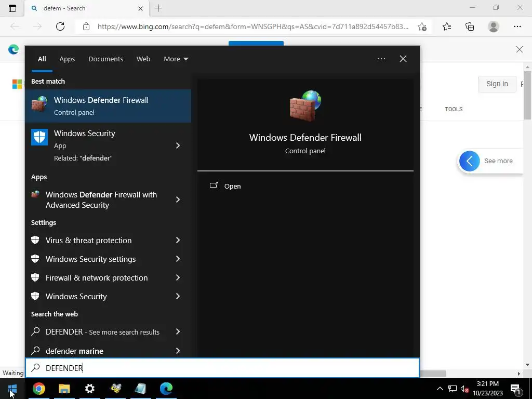
Task: Switch to the All search tab
Action: pos(42,59)
